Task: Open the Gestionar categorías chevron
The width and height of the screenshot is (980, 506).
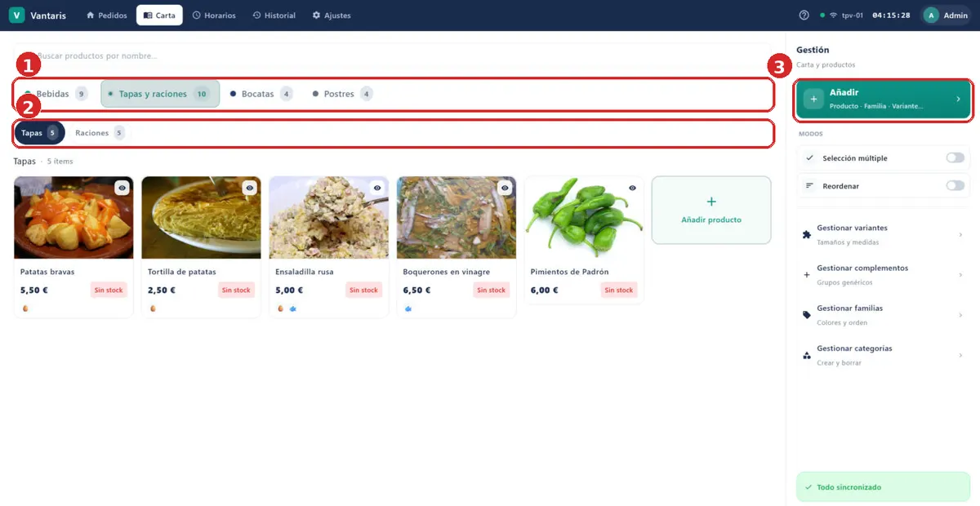Action: pos(960,355)
